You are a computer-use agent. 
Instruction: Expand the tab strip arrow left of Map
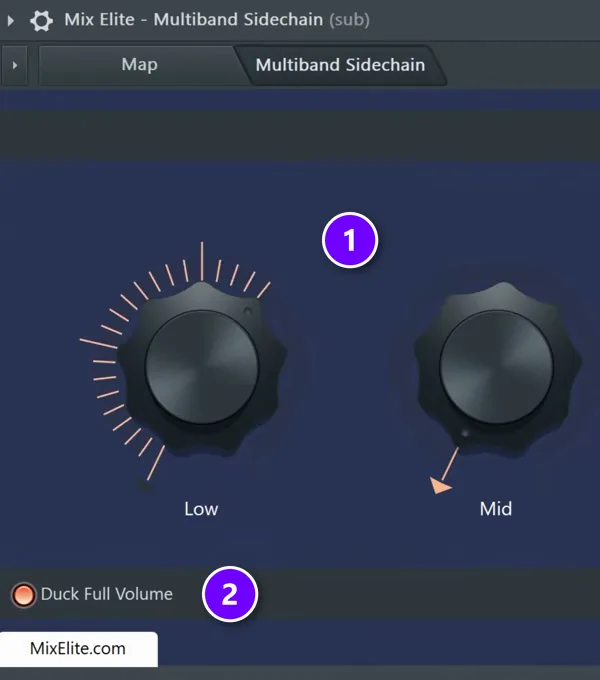click(x=15, y=65)
